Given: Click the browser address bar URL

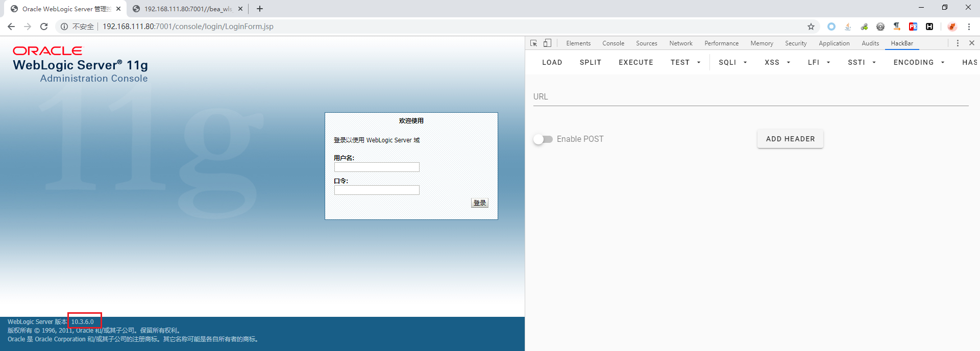Looking at the screenshot, I should 188,27.
